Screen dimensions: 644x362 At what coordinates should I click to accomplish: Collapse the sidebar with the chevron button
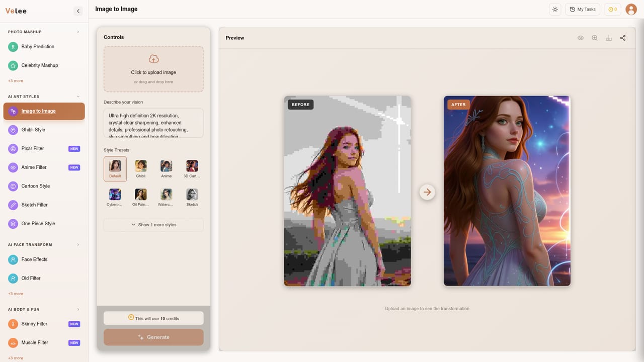[x=78, y=11]
